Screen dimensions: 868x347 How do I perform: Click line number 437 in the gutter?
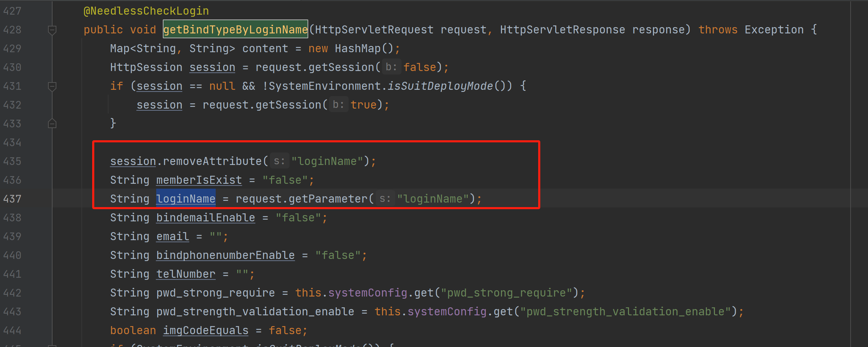point(12,199)
